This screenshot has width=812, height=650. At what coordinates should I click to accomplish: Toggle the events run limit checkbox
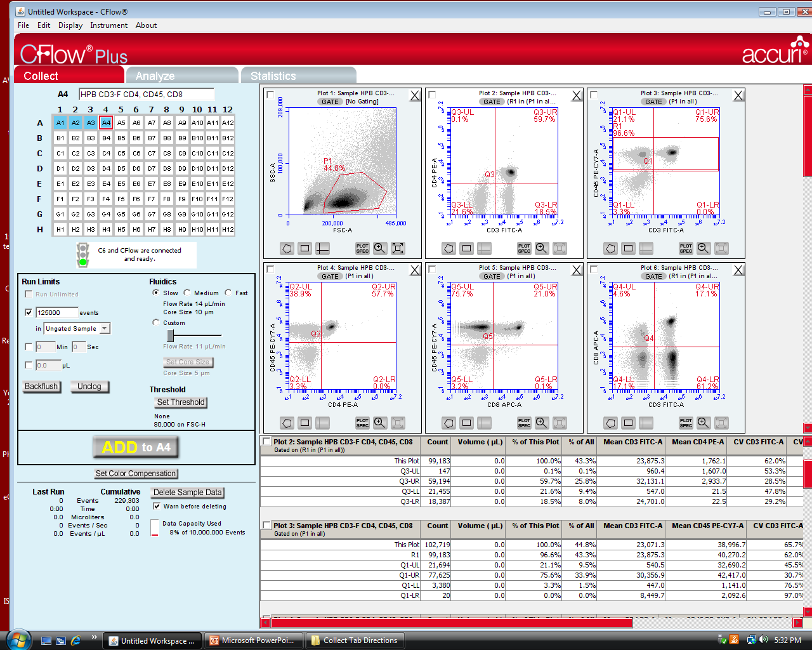pyautogui.click(x=29, y=312)
